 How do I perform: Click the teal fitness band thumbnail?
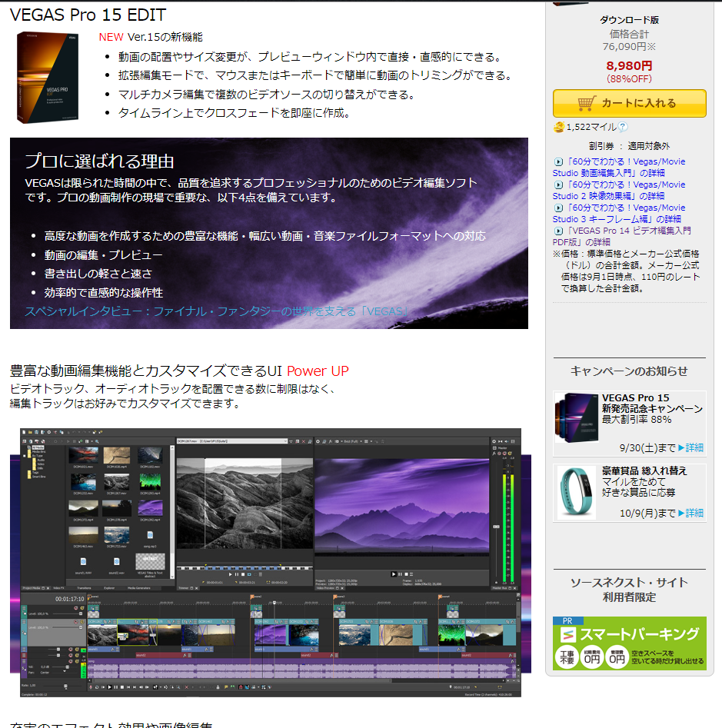tap(576, 493)
